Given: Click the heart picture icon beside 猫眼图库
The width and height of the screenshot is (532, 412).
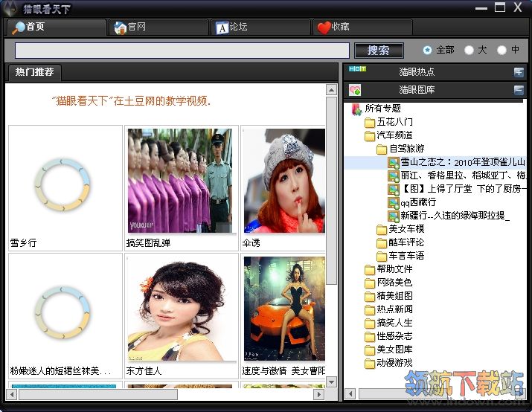Looking at the screenshot, I should [x=355, y=90].
